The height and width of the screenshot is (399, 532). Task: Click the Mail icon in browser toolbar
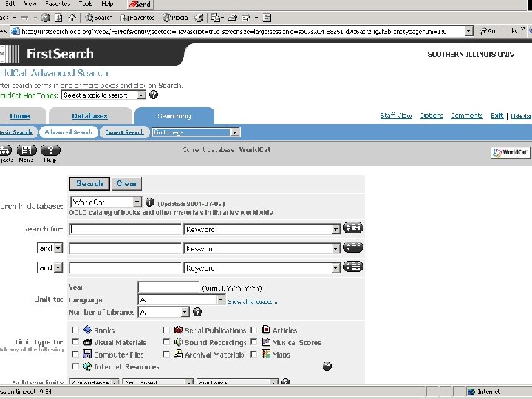[x=217, y=18]
